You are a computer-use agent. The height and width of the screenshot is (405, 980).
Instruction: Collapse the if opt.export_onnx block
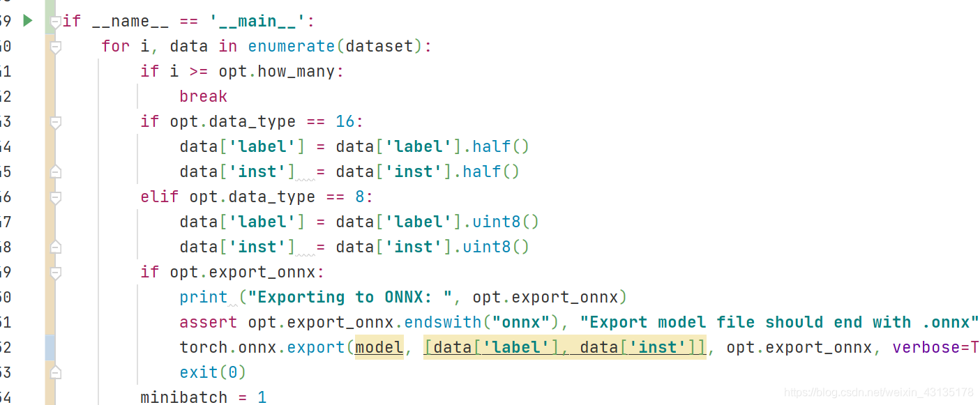(56, 273)
